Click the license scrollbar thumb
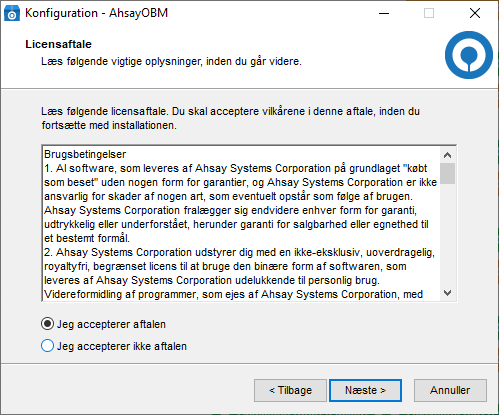The width and height of the screenshot is (499, 415). click(447, 173)
